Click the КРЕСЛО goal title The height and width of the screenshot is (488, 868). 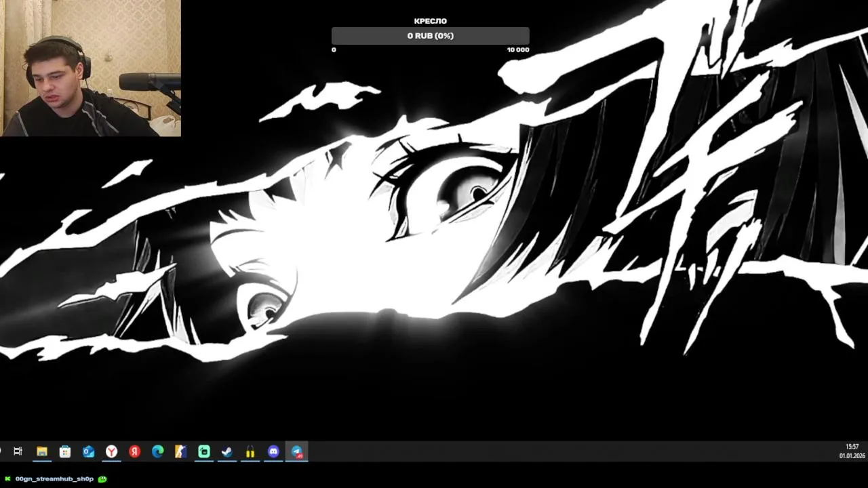430,21
